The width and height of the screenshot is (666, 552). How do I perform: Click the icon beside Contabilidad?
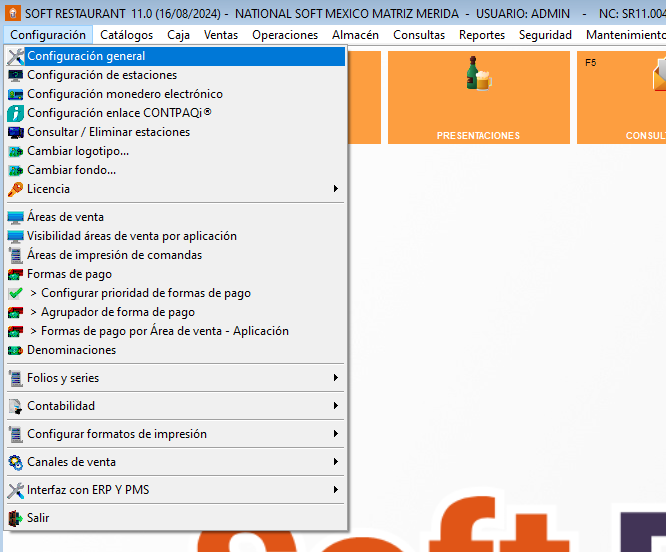click(16, 406)
